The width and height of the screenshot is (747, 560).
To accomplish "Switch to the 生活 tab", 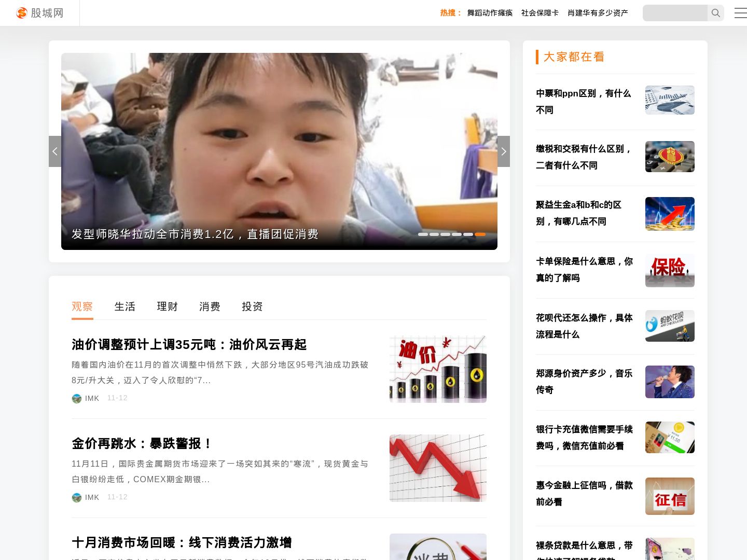I will coord(125,306).
